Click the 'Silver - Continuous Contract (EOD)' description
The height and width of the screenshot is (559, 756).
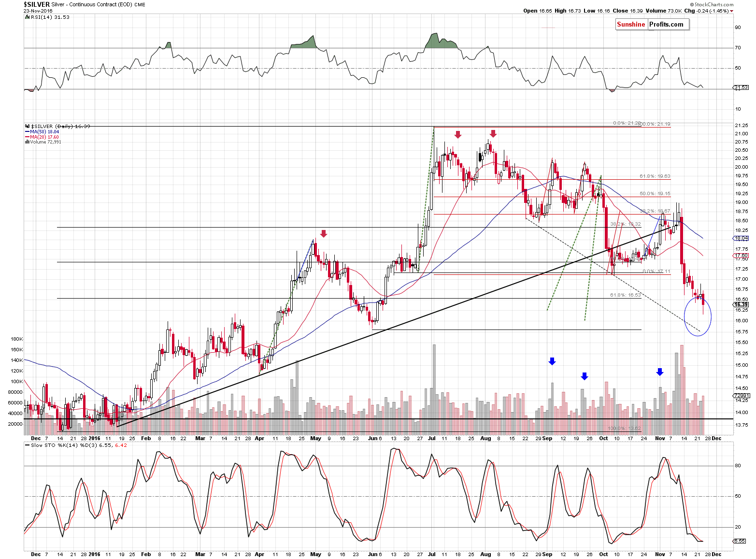[x=92, y=5]
